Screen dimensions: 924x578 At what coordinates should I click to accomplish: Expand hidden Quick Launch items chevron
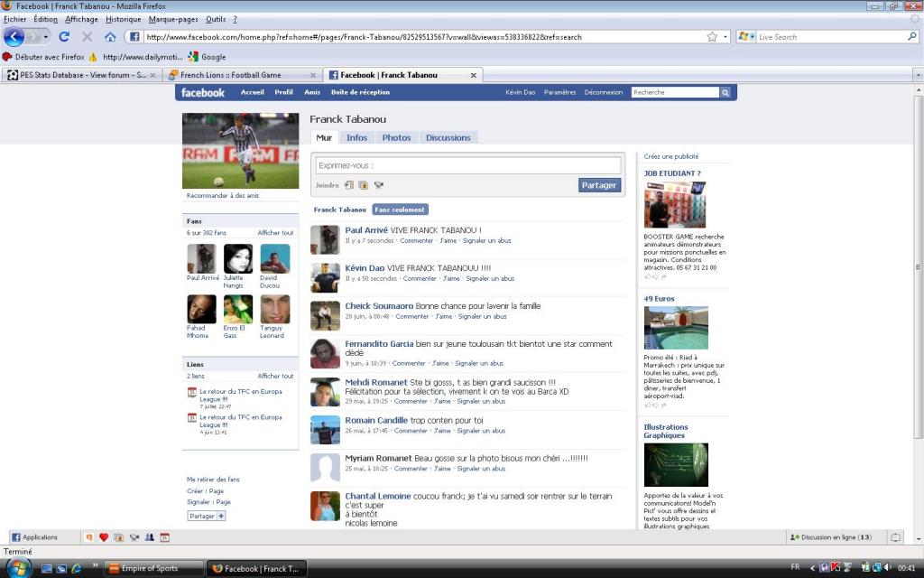95,566
